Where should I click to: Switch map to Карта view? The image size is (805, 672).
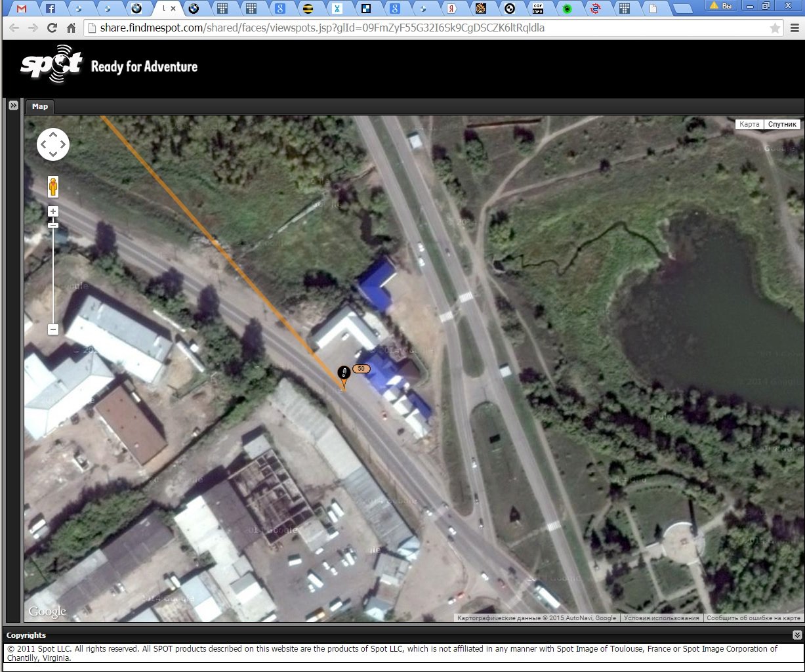click(x=749, y=124)
